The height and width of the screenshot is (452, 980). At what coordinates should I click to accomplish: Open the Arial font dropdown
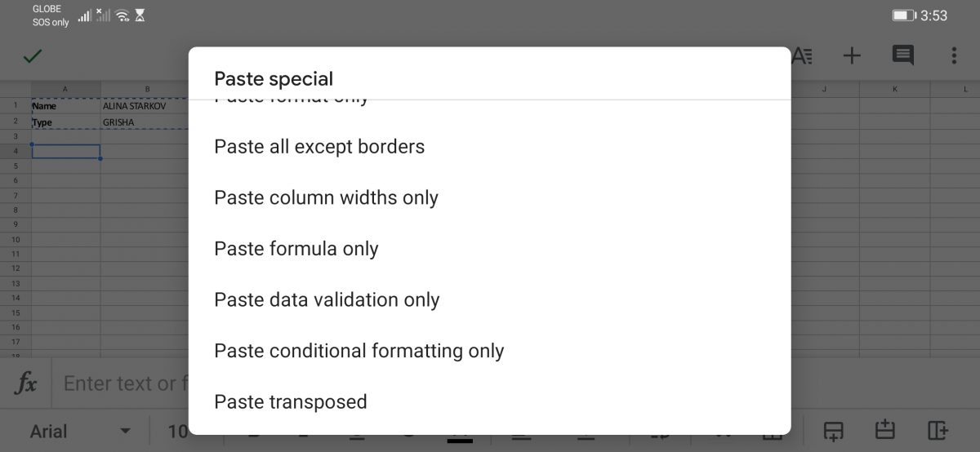(80, 431)
